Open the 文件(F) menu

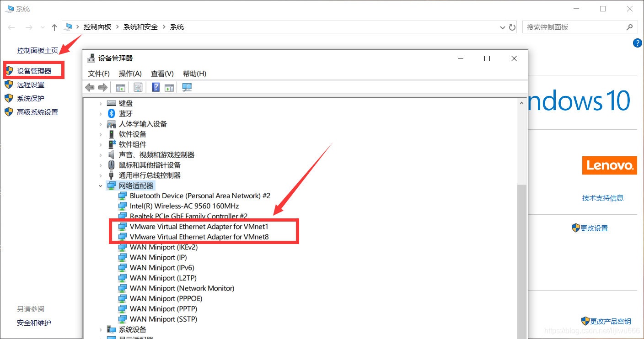click(x=99, y=74)
